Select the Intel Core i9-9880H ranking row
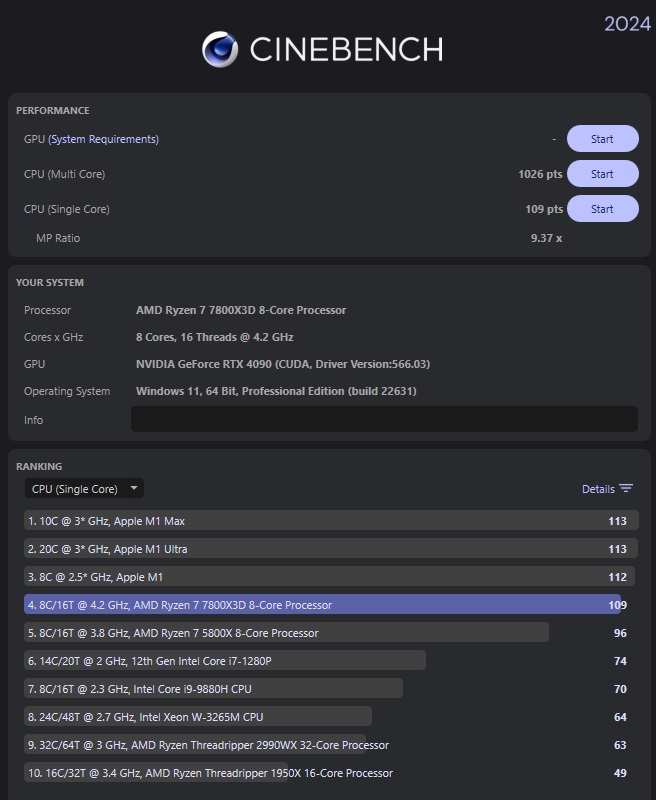 click(x=213, y=689)
